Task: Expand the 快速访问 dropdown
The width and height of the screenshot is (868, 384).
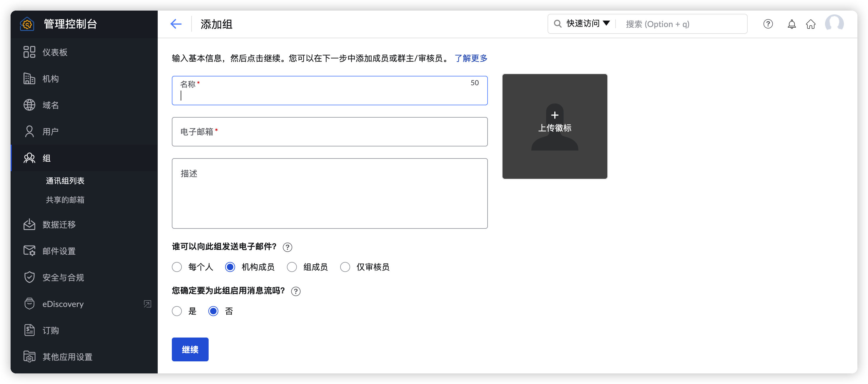Action: pos(588,24)
